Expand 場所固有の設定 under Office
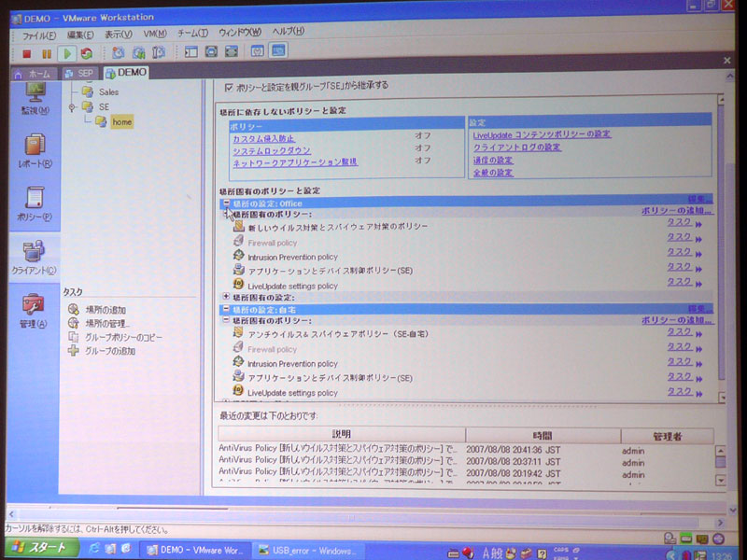 (x=226, y=297)
